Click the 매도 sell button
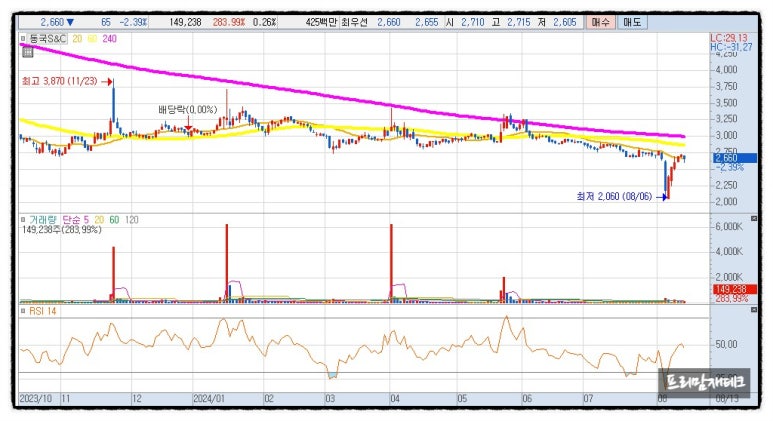The height and width of the screenshot is (421, 773). pos(632,21)
